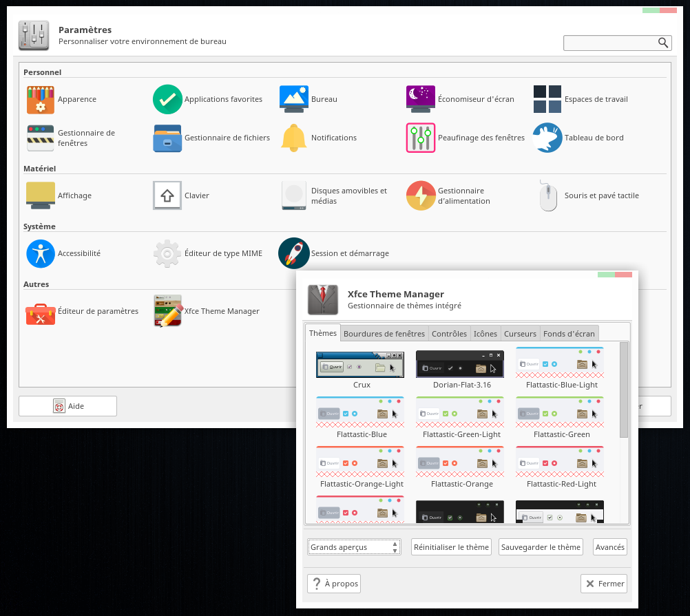Open Affichage monitor icon
Image resolution: width=690 pixels, height=616 pixels.
click(x=41, y=195)
